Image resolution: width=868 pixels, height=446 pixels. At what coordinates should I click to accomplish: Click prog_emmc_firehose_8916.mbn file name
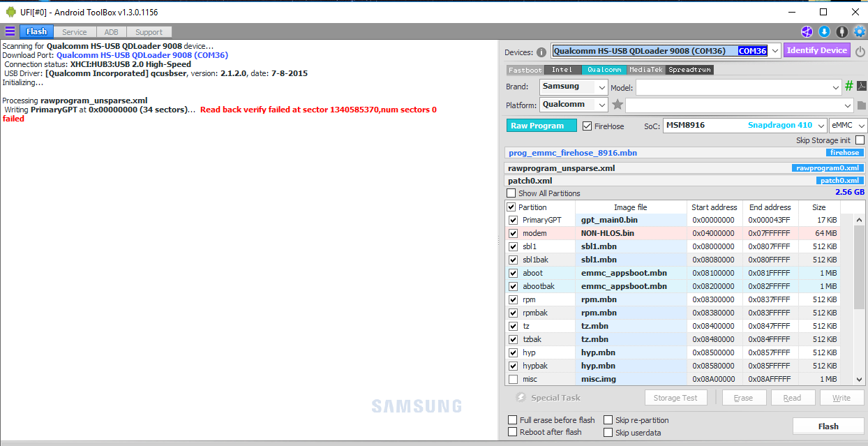[572, 153]
